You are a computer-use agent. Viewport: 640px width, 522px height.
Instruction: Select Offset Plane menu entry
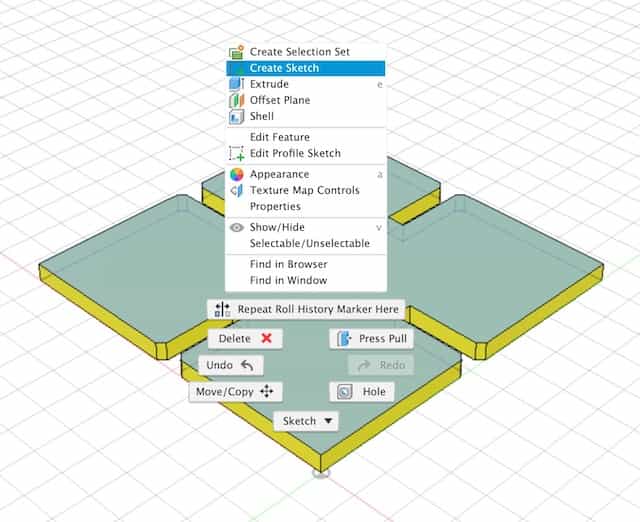point(305,100)
